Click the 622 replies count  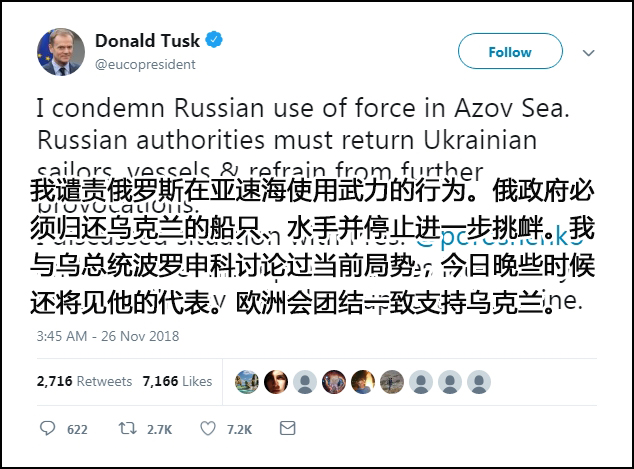tap(77, 429)
